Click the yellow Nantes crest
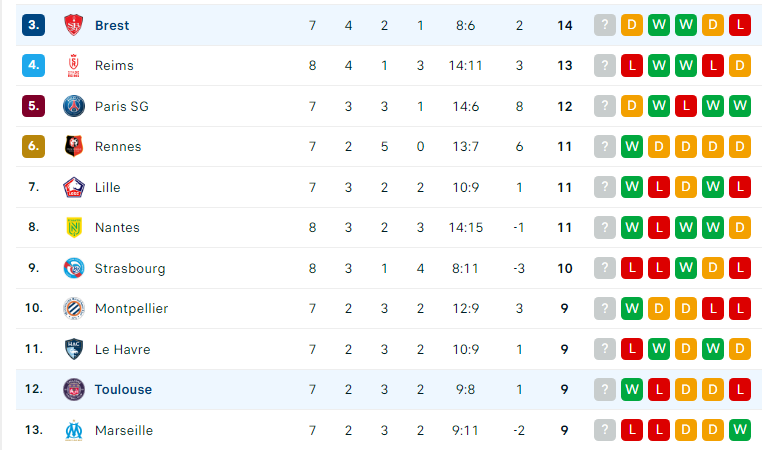Image resolution: width=762 pixels, height=450 pixels. [74, 227]
